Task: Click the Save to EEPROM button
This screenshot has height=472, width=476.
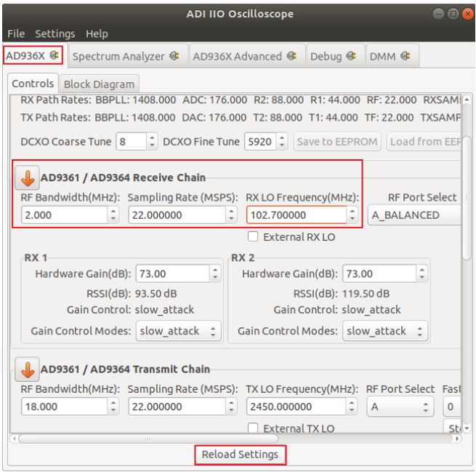Action: [x=337, y=140]
